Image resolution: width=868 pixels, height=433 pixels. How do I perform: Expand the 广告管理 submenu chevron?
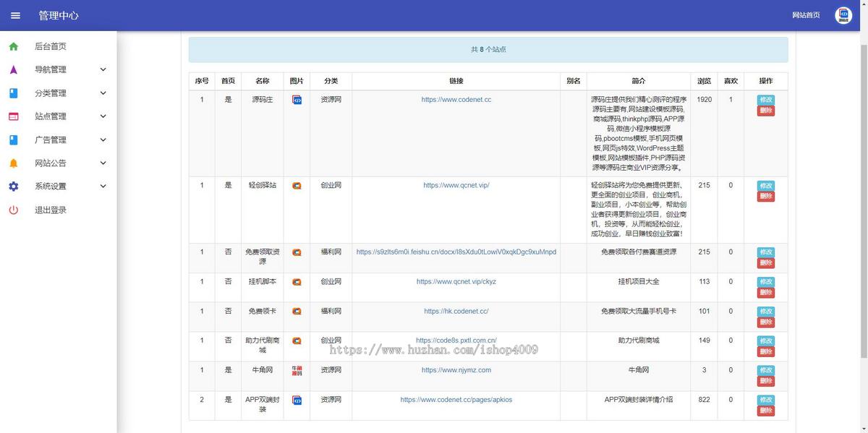pos(103,140)
